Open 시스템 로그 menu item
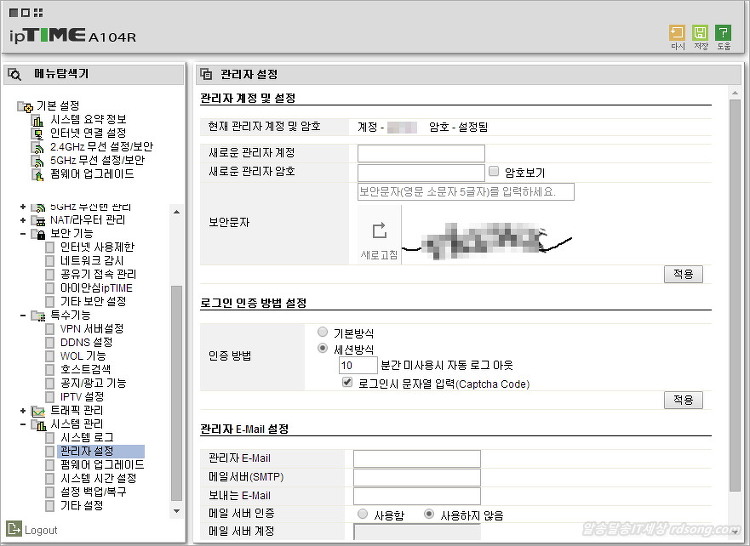The image size is (750, 546). click(86, 438)
